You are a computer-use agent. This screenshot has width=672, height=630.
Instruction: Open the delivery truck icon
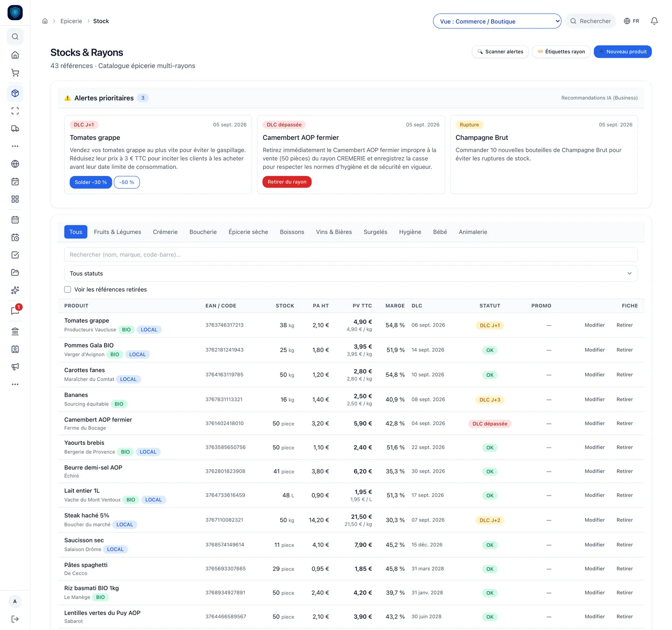click(x=15, y=129)
